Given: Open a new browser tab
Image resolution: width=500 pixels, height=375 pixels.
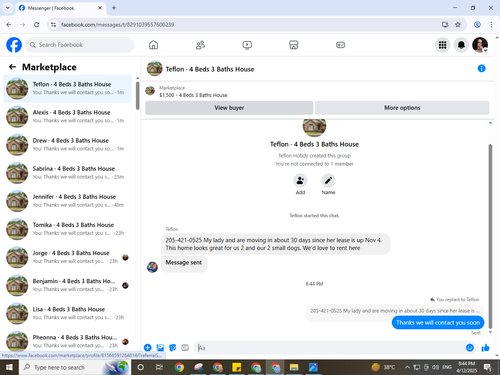Looking at the screenshot, I should (x=114, y=8).
